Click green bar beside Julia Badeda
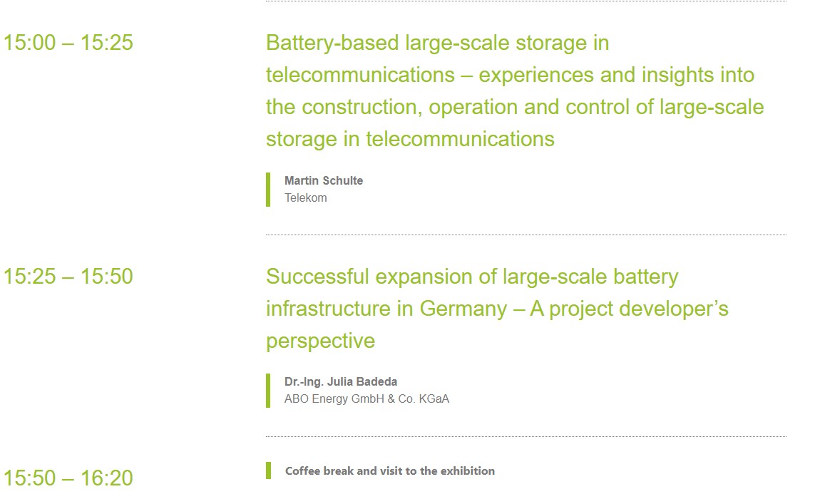The height and width of the screenshot is (504, 820). click(268, 390)
